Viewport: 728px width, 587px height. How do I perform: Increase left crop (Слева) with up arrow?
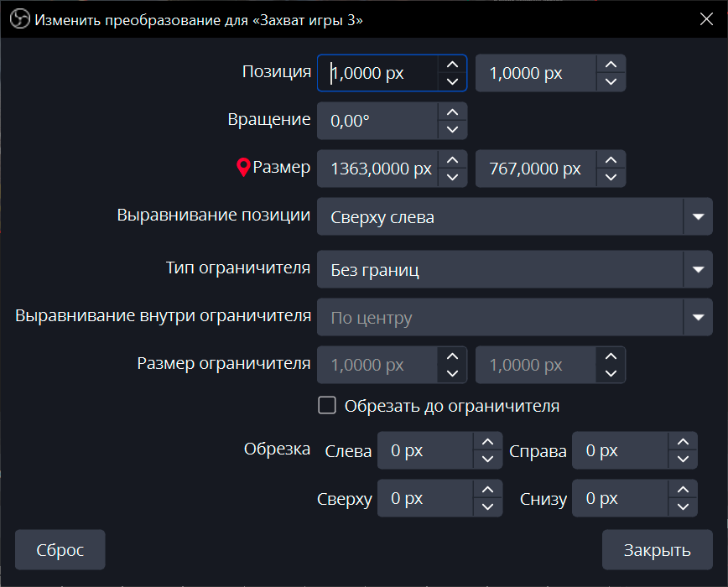pos(487,442)
